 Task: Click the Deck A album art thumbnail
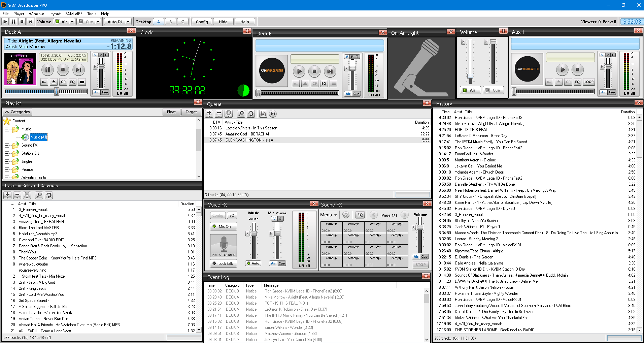(x=20, y=69)
